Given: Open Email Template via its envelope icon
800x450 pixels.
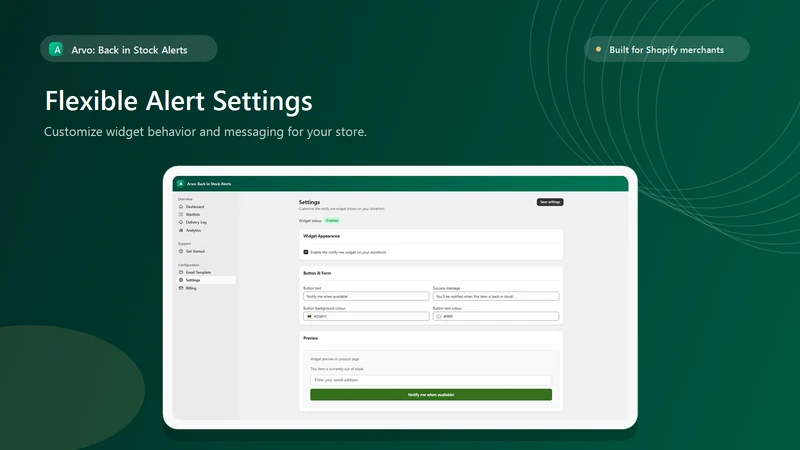Looking at the screenshot, I should click(x=181, y=272).
